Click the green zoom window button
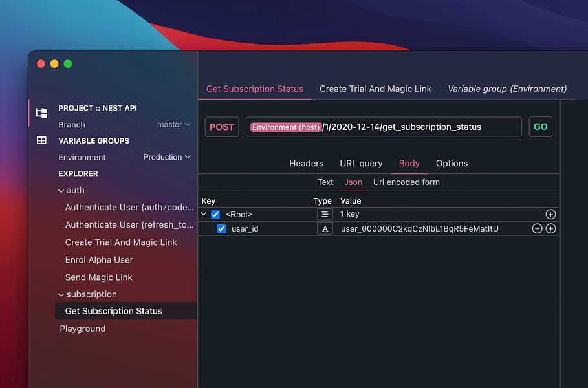The height and width of the screenshot is (388, 588). tap(68, 64)
